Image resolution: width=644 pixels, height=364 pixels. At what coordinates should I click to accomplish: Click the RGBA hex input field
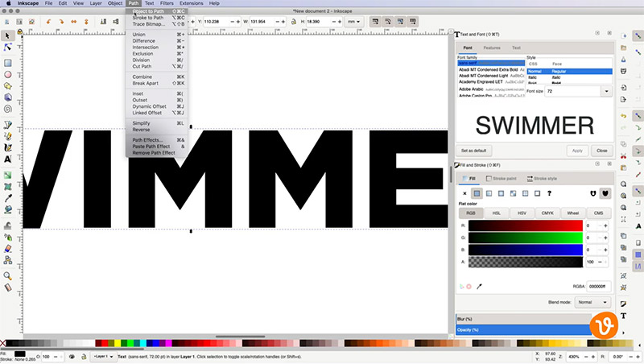click(598, 287)
